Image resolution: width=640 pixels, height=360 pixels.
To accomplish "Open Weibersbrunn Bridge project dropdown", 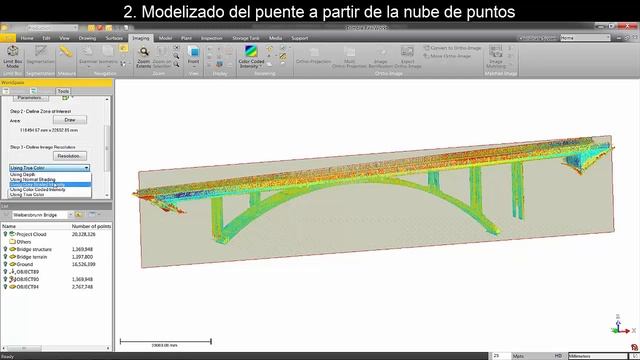I will click(x=70, y=215).
